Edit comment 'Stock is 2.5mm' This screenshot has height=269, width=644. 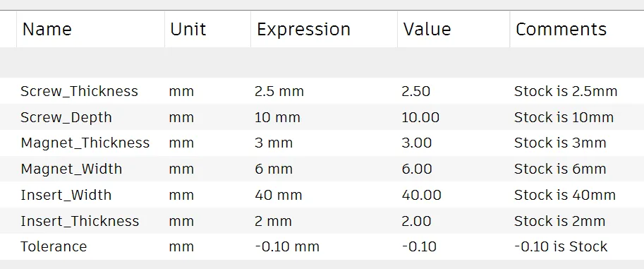click(x=566, y=91)
